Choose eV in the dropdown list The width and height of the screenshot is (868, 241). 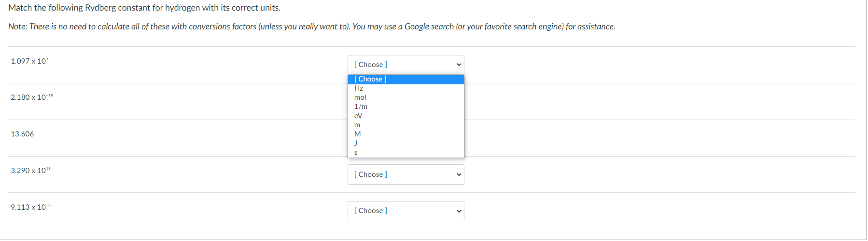click(x=358, y=116)
